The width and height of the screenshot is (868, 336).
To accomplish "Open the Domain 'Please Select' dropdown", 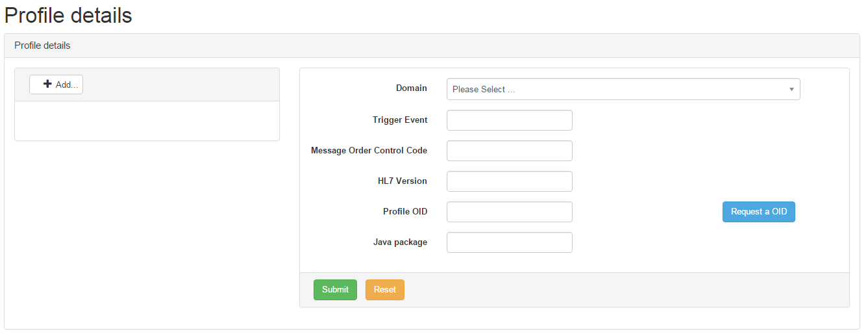I will [617, 89].
